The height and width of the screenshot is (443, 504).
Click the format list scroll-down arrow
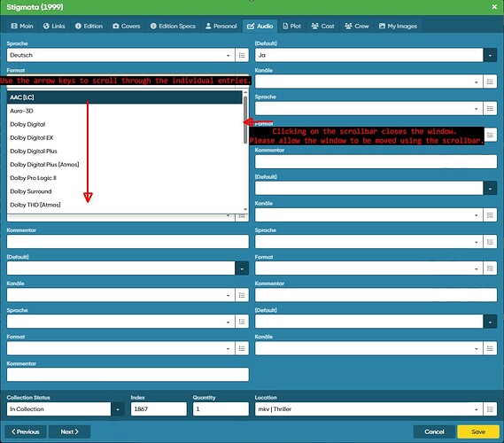click(245, 209)
